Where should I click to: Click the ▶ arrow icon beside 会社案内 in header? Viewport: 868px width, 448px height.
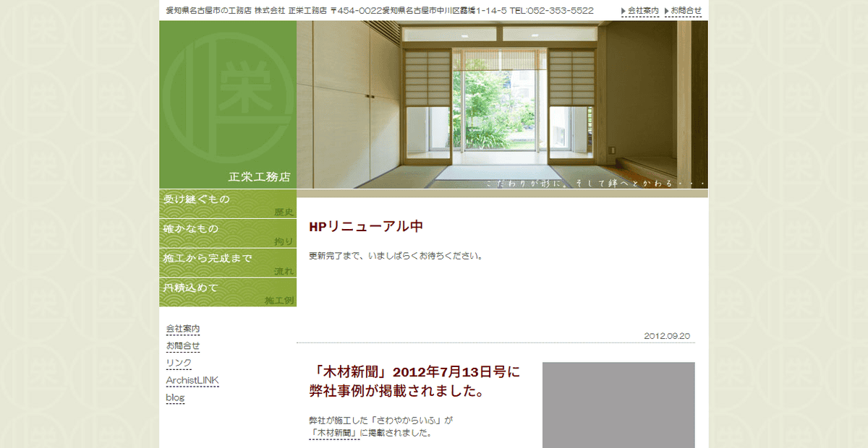click(x=621, y=11)
